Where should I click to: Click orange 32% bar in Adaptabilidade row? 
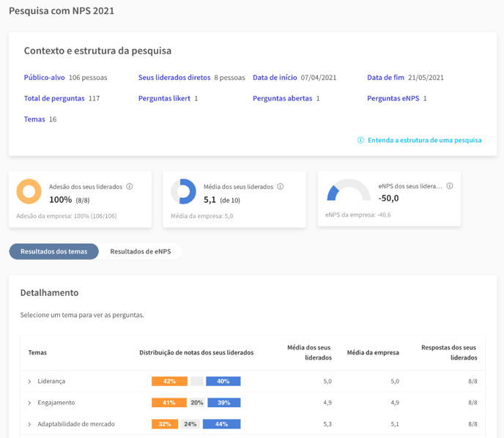point(165,424)
